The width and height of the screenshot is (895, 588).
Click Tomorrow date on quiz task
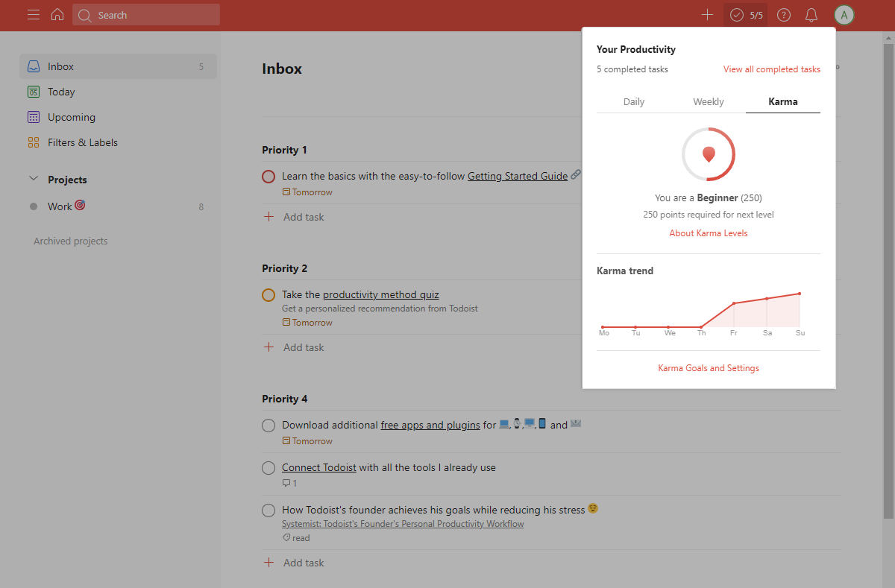[307, 323]
